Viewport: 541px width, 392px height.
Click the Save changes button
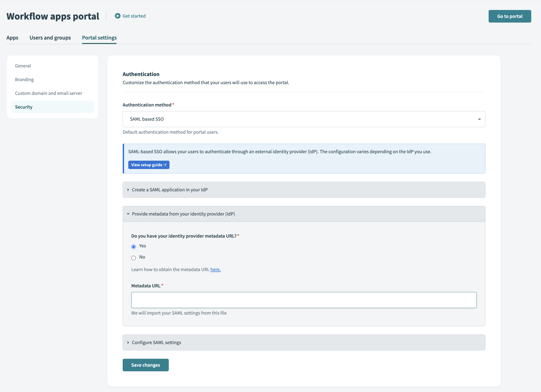pos(145,365)
